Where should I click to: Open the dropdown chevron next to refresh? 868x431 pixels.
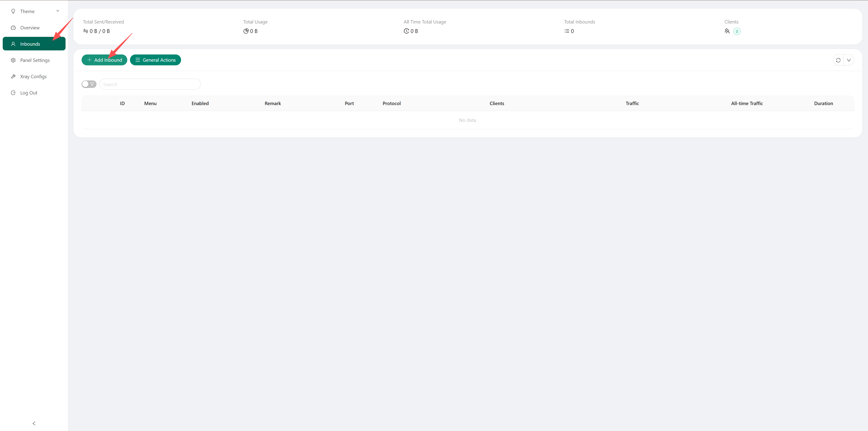click(849, 60)
